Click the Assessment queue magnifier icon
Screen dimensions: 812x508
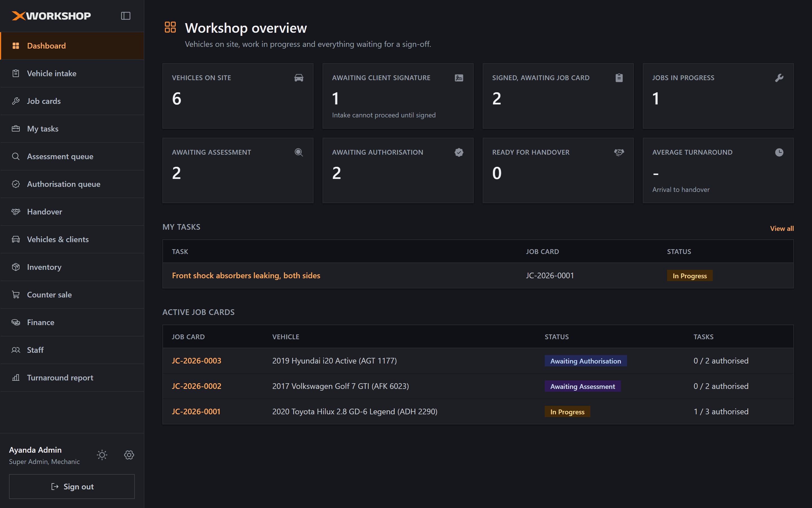(16, 156)
